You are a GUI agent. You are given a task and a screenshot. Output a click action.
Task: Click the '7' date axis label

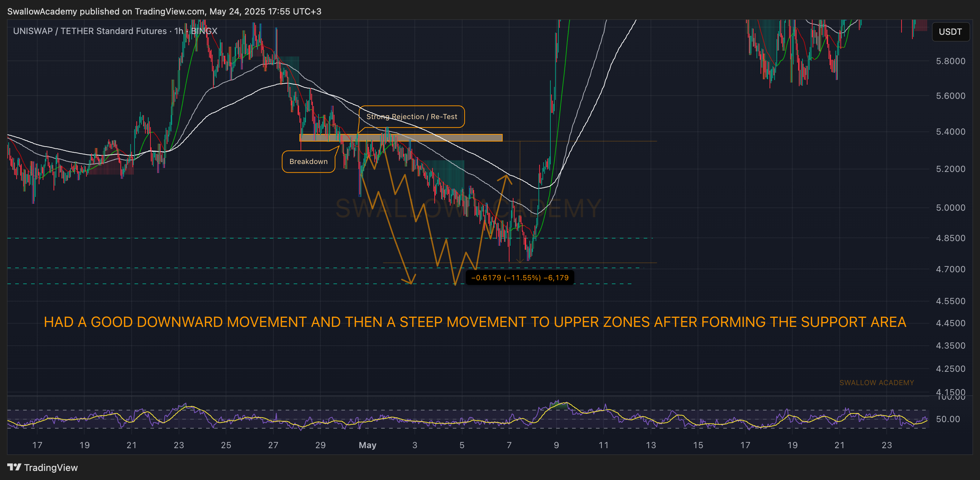pyautogui.click(x=509, y=445)
